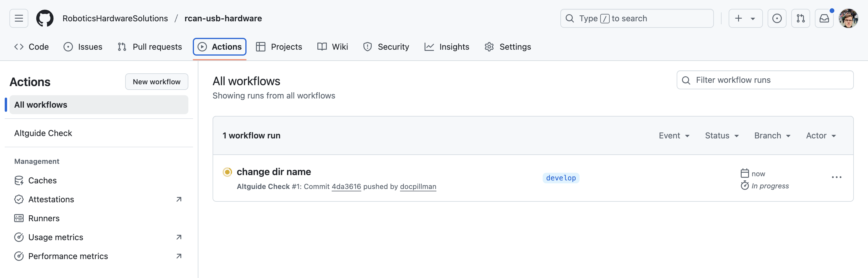
Task: Expand the Event filter dropdown
Action: pyautogui.click(x=674, y=136)
